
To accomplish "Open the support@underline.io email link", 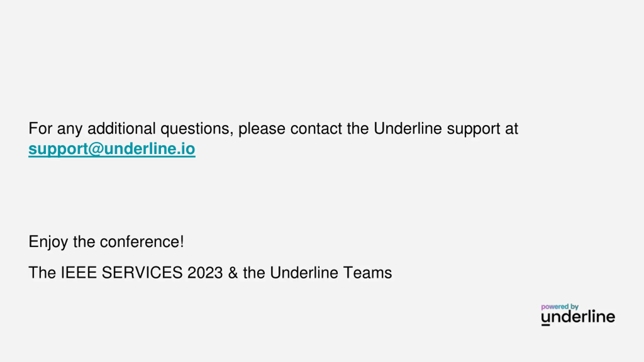I will [112, 149].
